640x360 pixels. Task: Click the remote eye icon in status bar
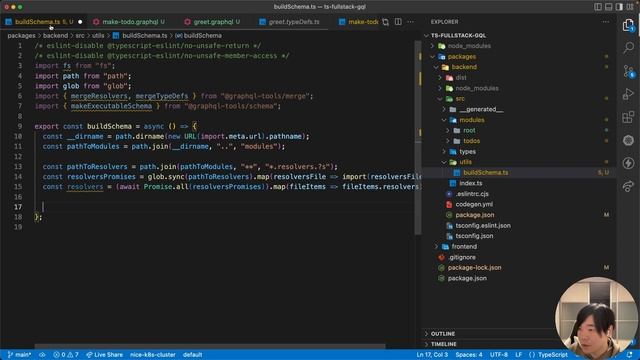click(x=42, y=355)
